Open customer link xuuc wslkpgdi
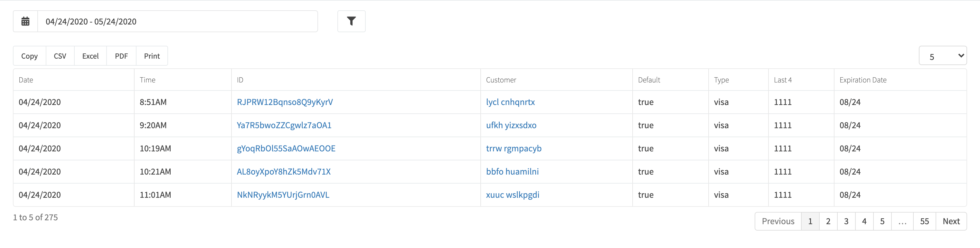The height and width of the screenshot is (248, 980). pos(513,195)
